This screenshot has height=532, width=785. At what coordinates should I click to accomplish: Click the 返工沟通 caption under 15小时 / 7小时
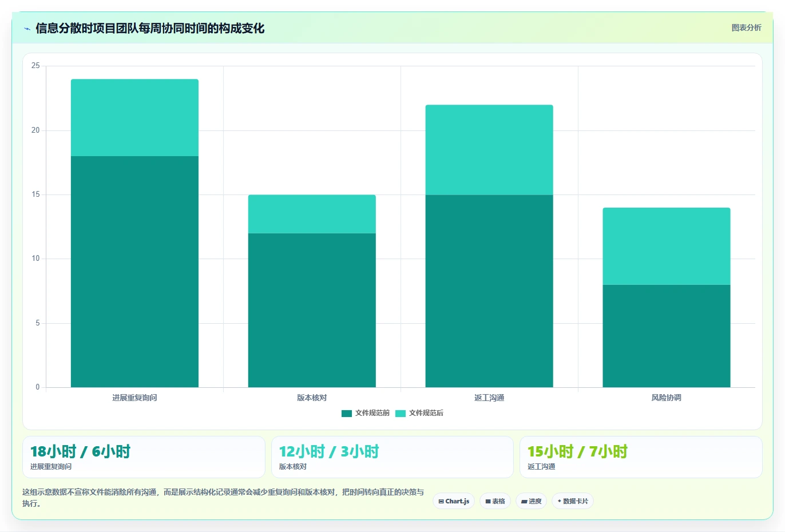coord(541,467)
